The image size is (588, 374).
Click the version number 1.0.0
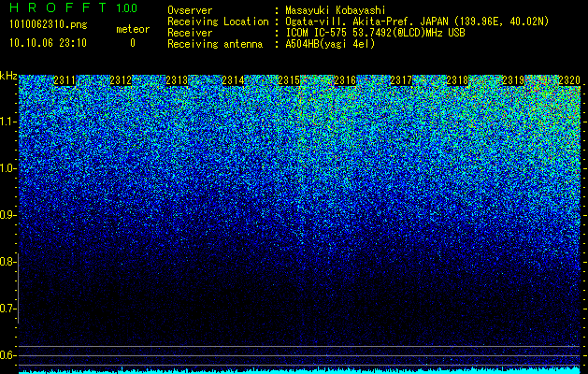pyautogui.click(x=127, y=7)
